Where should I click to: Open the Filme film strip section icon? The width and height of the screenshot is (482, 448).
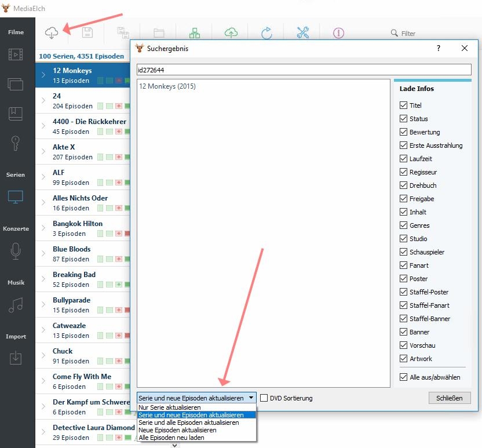[16, 54]
